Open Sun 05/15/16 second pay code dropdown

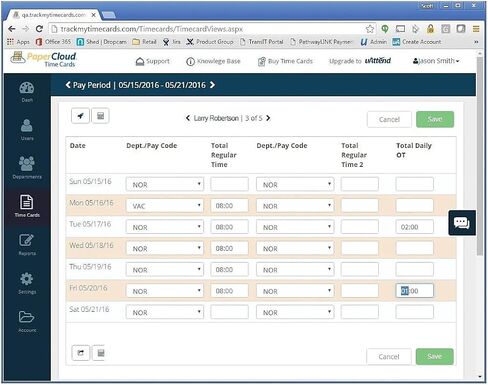(x=295, y=184)
